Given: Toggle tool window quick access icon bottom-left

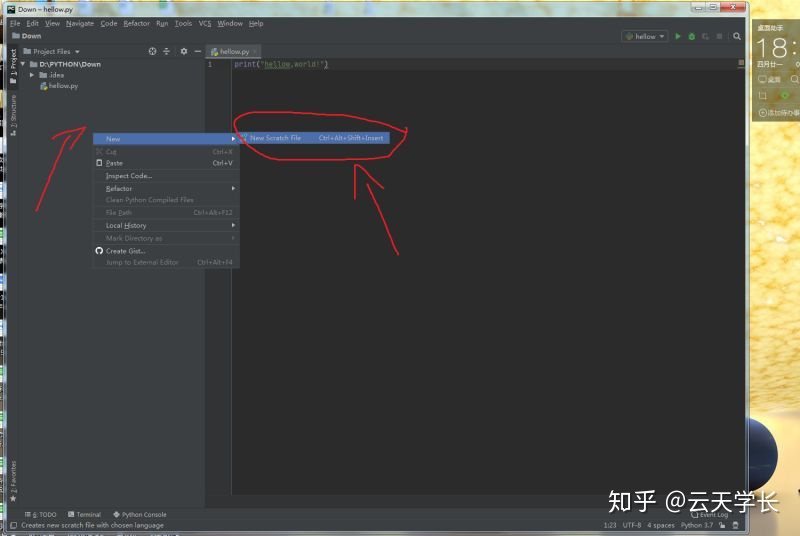Looking at the screenshot, I should (13, 525).
